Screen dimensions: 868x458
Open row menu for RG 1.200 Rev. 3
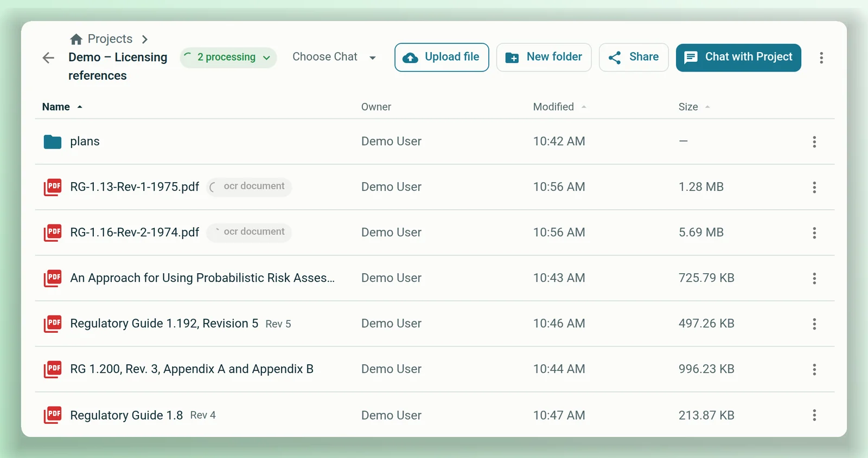click(814, 370)
